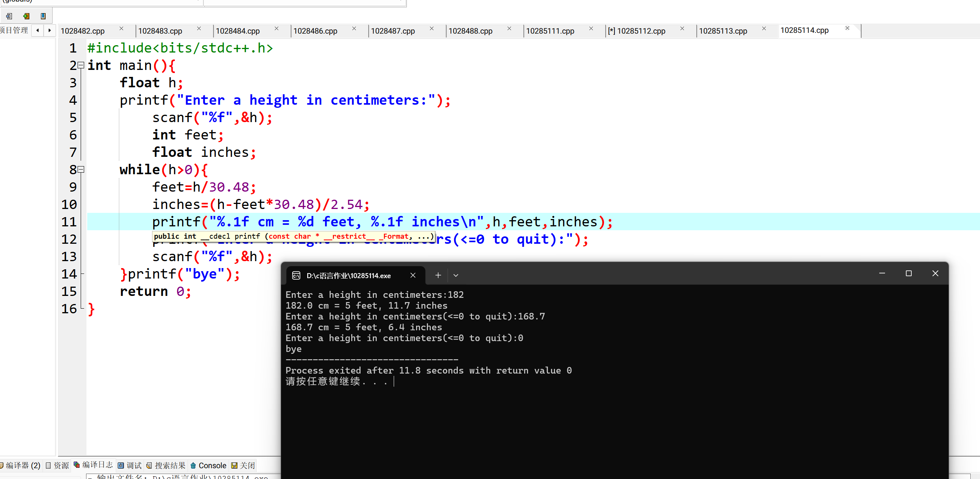Click the blue bookmark toolbar icon

tap(43, 16)
